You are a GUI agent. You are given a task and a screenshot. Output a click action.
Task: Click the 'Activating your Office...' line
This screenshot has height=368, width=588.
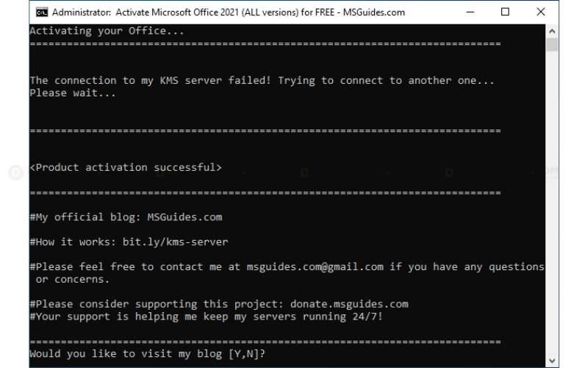pyautogui.click(x=107, y=31)
